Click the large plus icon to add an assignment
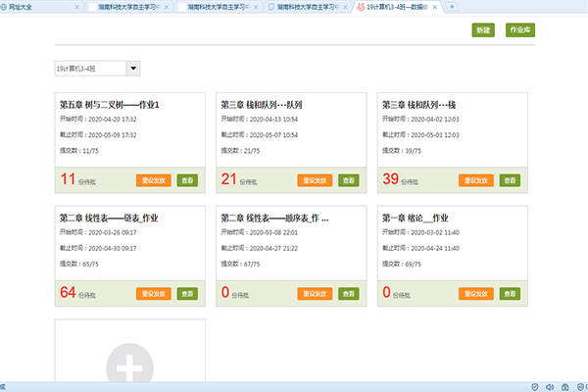Screen dimensions: 588x392 (x=129, y=367)
